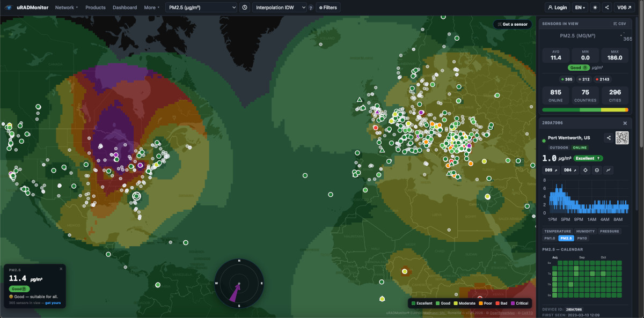
Task: Click the AVG 11.4 value card
Action: [x=555, y=55]
